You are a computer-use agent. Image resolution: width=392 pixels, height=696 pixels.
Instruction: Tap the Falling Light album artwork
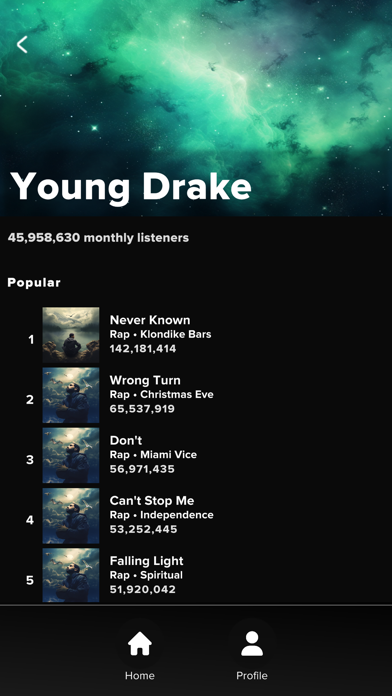click(71, 575)
